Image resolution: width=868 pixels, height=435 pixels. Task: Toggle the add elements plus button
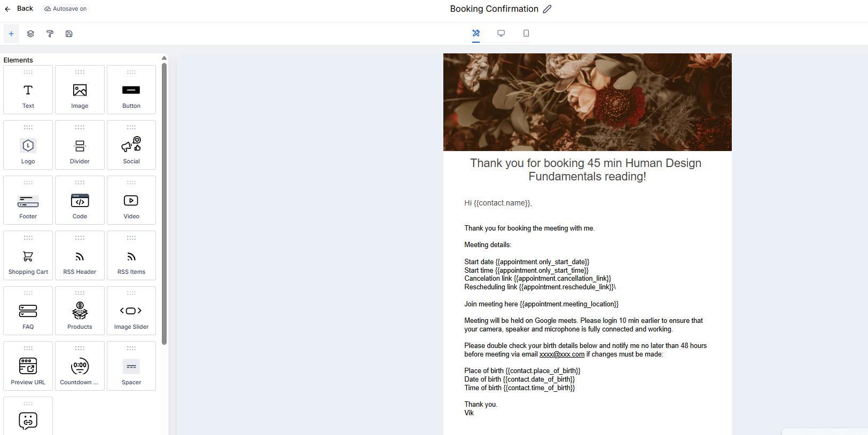click(11, 34)
